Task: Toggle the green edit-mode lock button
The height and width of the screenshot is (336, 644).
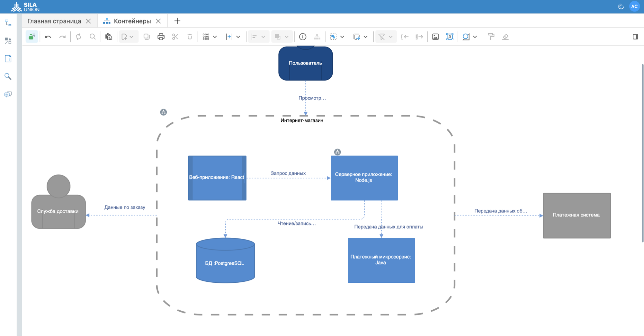Action: tap(32, 37)
